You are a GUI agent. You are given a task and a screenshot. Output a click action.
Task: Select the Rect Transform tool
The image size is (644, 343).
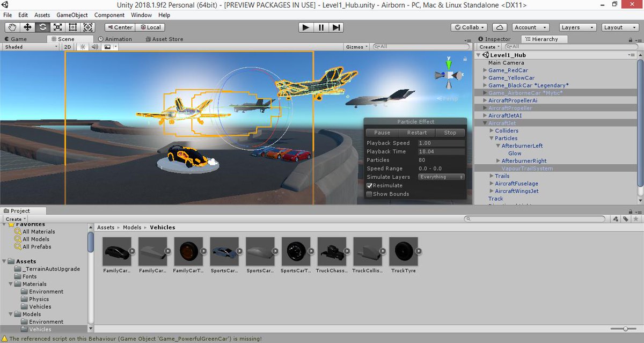pyautogui.click(x=72, y=27)
